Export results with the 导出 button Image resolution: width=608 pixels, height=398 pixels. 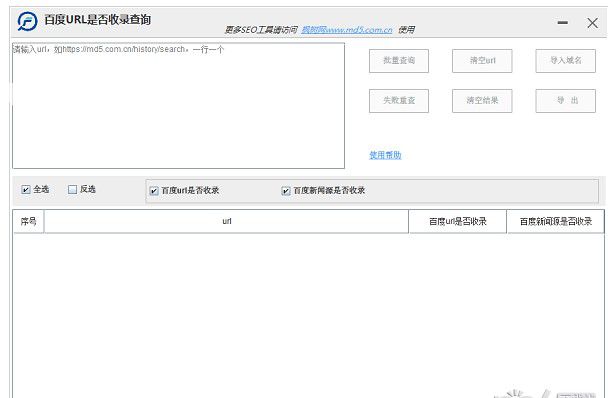click(565, 101)
